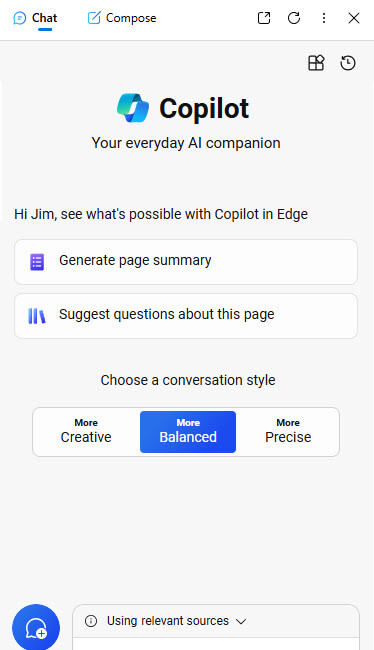Screen dimensions: 374x650
Task: Switch to the Compose tab
Action: pyautogui.click(x=122, y=18)
